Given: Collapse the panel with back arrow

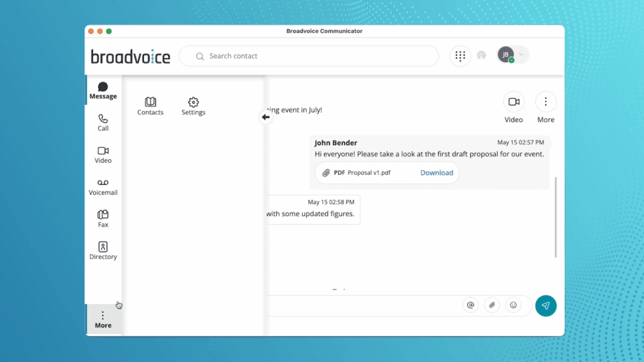Looking at the screenshot, I should (x=265, y=117).
